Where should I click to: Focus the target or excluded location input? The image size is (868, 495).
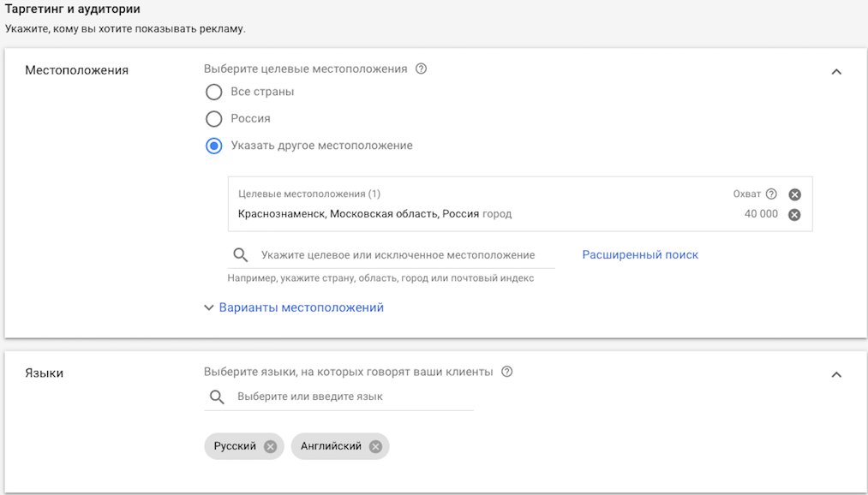[398, 255]
